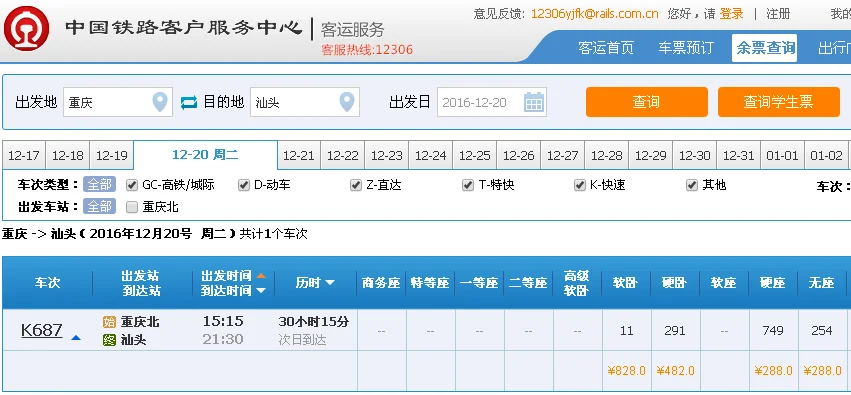Image resolution: width=851 pixels, height=395 pixels.
Task: Select the 12-22 date tab
Action: tap(343, 156)
